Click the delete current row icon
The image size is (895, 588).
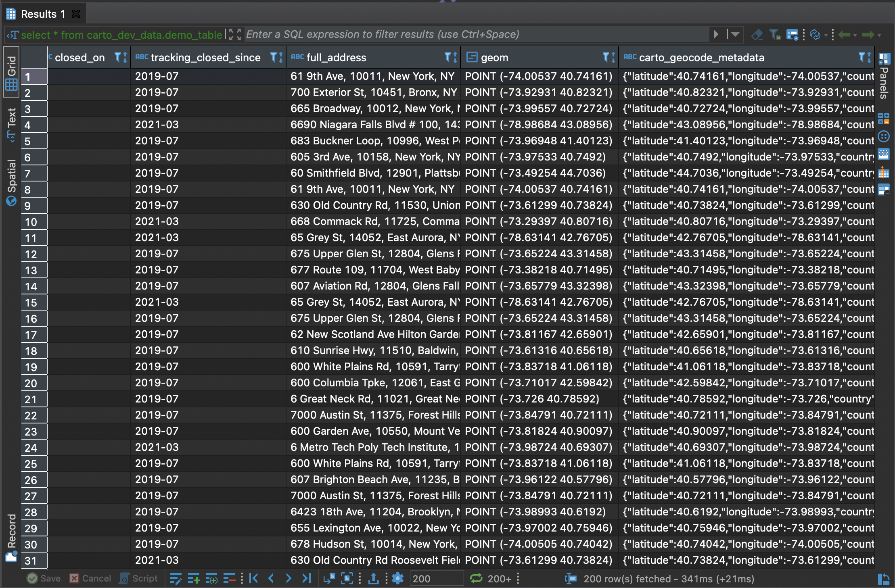click(x=229, y=579)
